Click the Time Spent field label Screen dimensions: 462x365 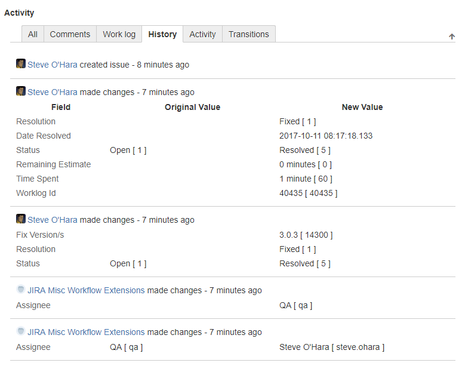tap(37, 179)
